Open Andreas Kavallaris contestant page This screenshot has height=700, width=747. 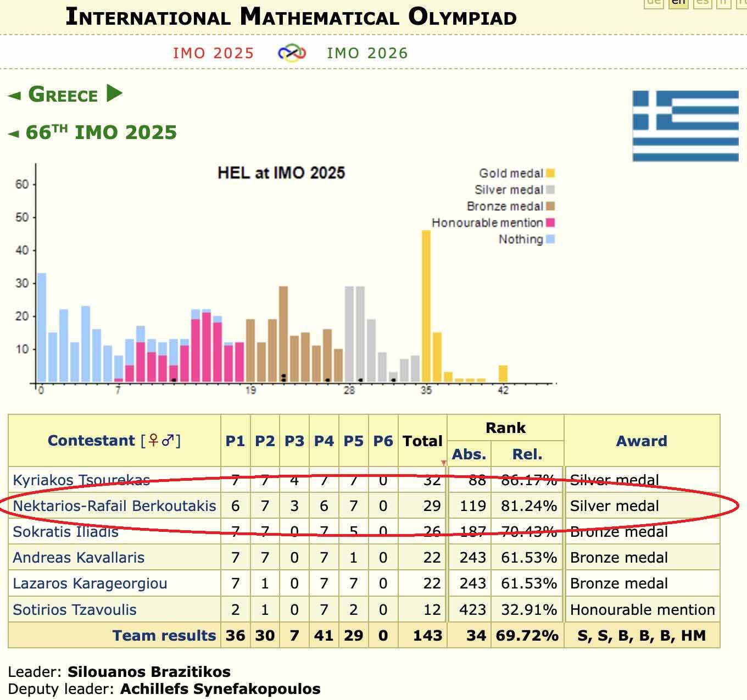(79, 557)
